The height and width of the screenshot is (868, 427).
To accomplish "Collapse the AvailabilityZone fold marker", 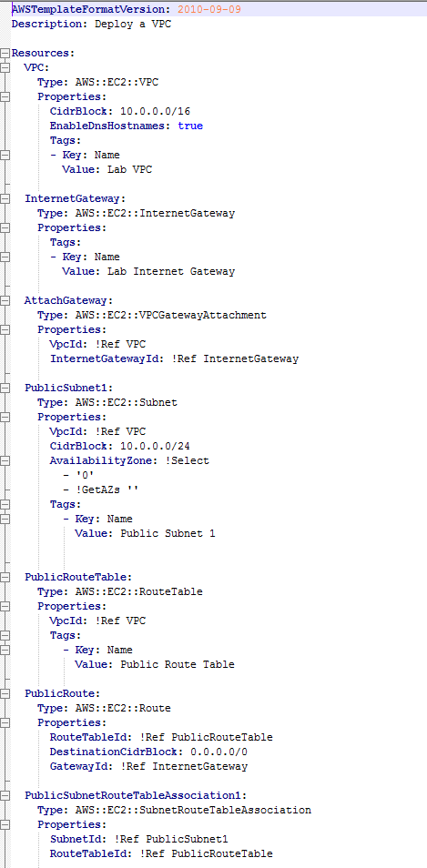I will click(5, 460).
